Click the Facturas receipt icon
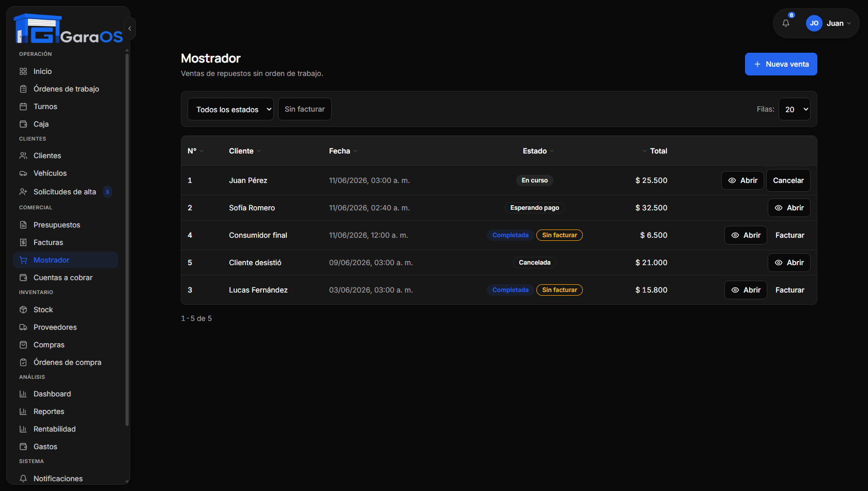 [x=23, y=242]
